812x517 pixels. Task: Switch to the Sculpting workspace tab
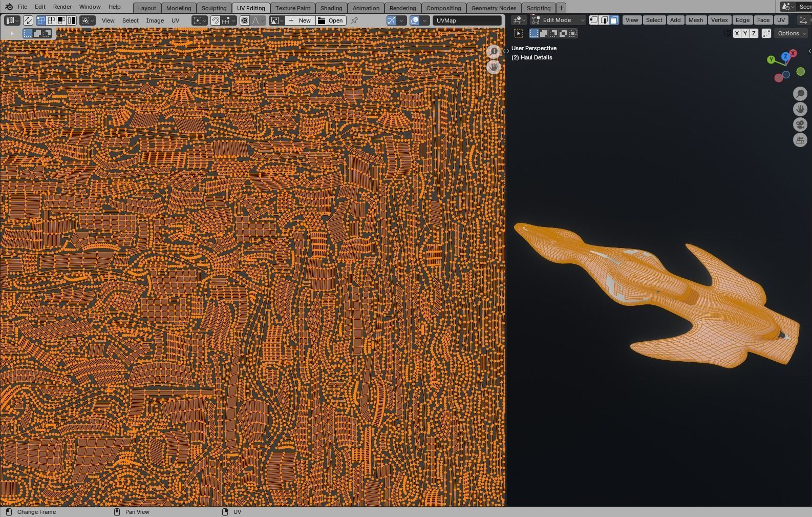[213, 8]
